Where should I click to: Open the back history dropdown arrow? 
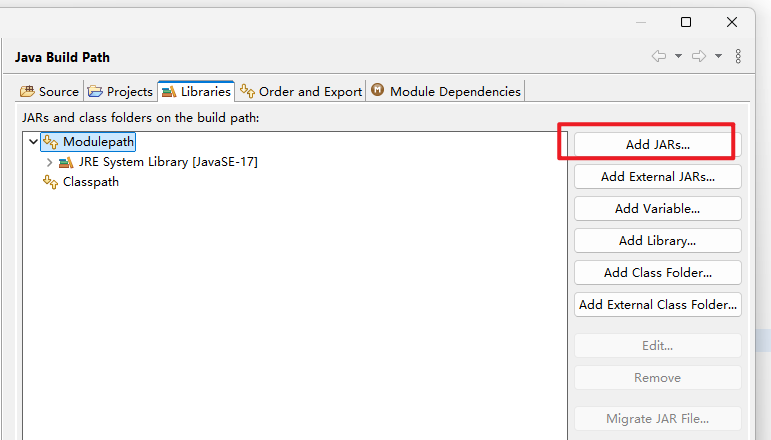pos(678,56)
